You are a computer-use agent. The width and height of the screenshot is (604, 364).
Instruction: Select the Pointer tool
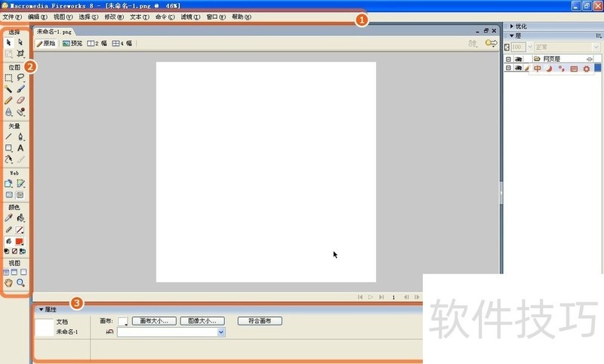point(8,42)
